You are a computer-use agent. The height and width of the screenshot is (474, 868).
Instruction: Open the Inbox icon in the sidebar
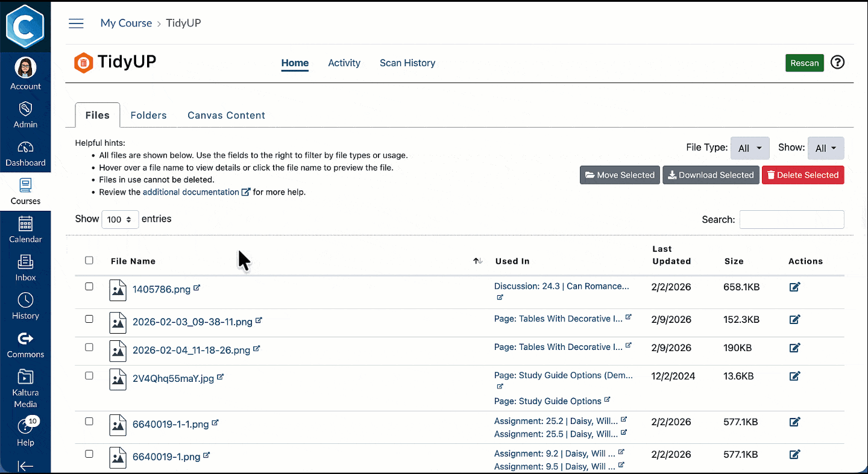pos(25,268)
